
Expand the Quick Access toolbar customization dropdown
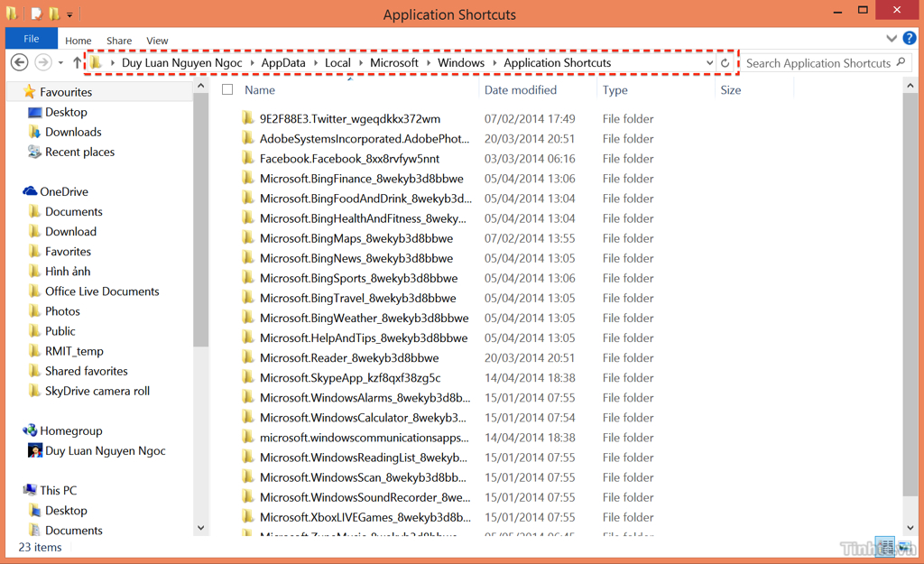click(69, 14)
